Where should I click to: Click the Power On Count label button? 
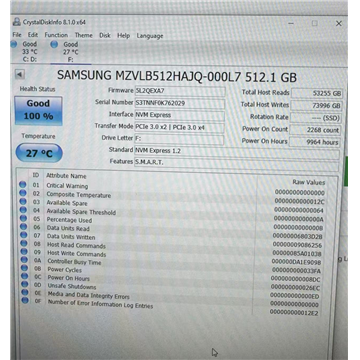point(265,129)
